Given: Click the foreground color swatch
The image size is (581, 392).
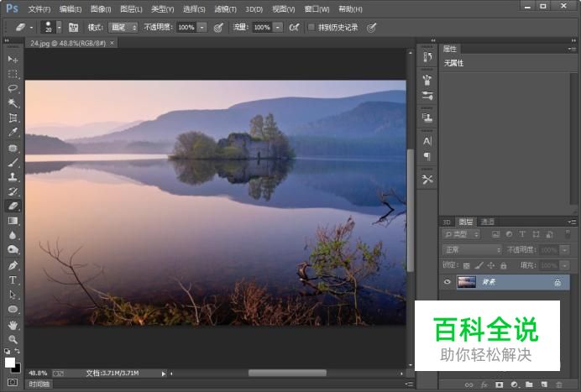Looking at the screenshot, I should [x=9, y=363].
